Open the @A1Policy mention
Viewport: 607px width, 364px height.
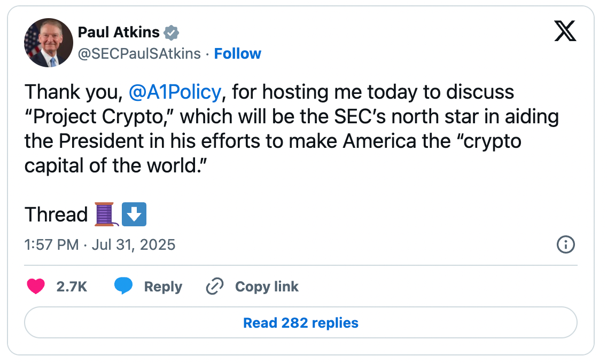(175, 92)
